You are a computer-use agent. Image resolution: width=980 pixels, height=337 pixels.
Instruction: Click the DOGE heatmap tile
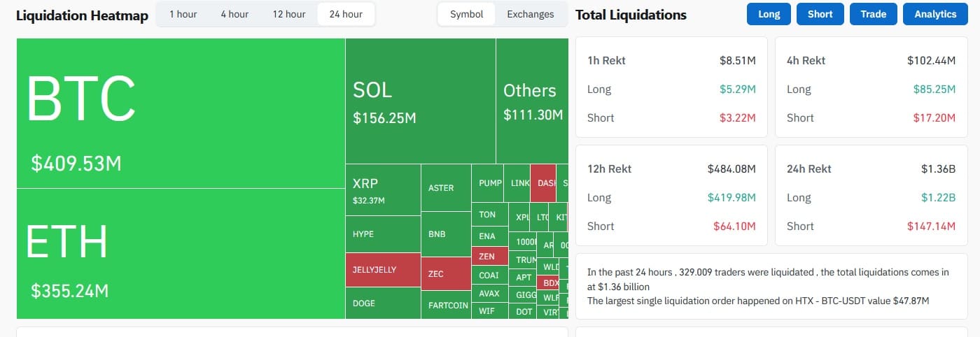382,303
